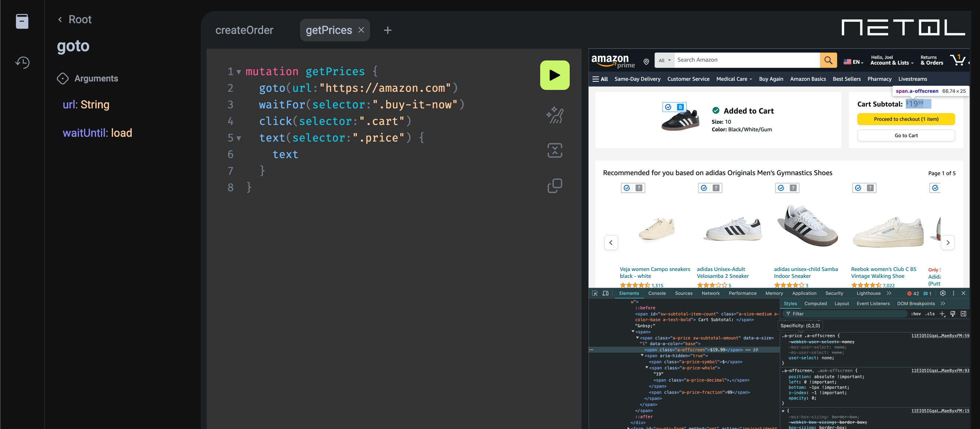Screen dimensions: 980x429
Task: Toggle DevTools device toolbar icon
Action: (x=605, y=293)
